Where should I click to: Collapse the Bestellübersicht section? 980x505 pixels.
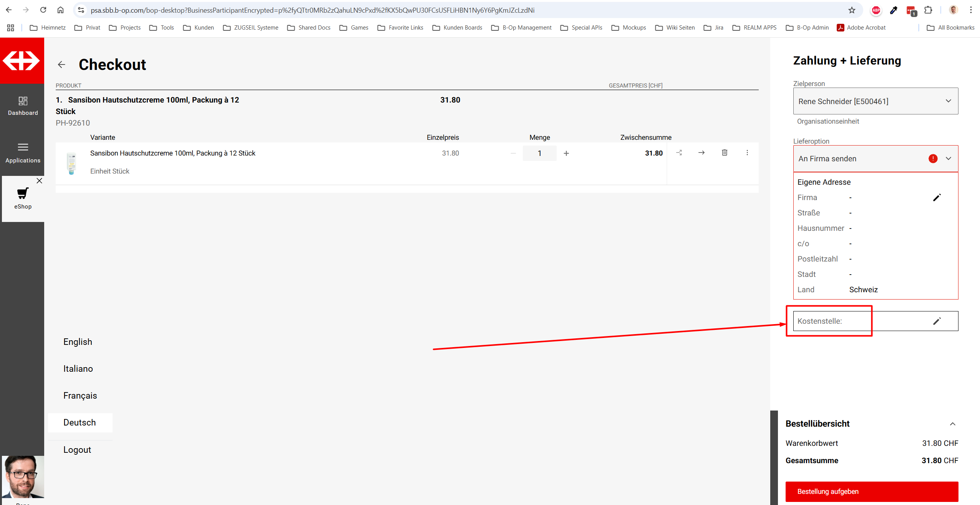(952, 424)
